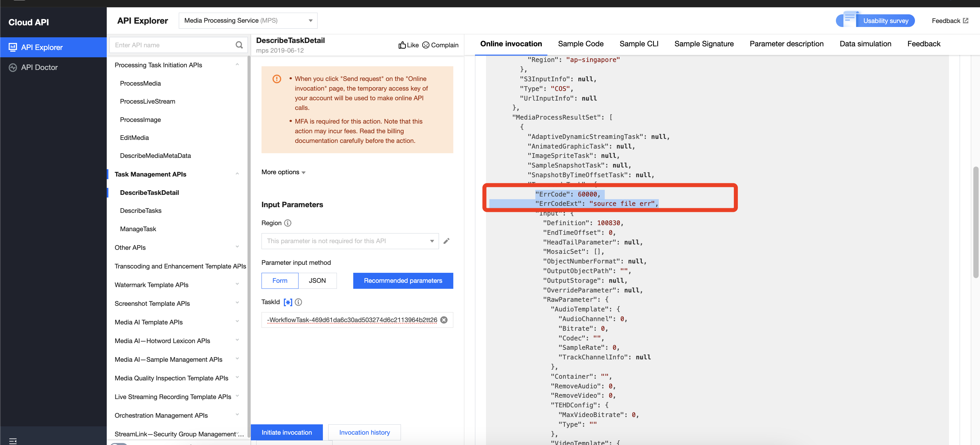Open the API Explorer sidebar icon
Image resolution: width=980 pixels, height=445 pixels.
[x=13, y=47]
